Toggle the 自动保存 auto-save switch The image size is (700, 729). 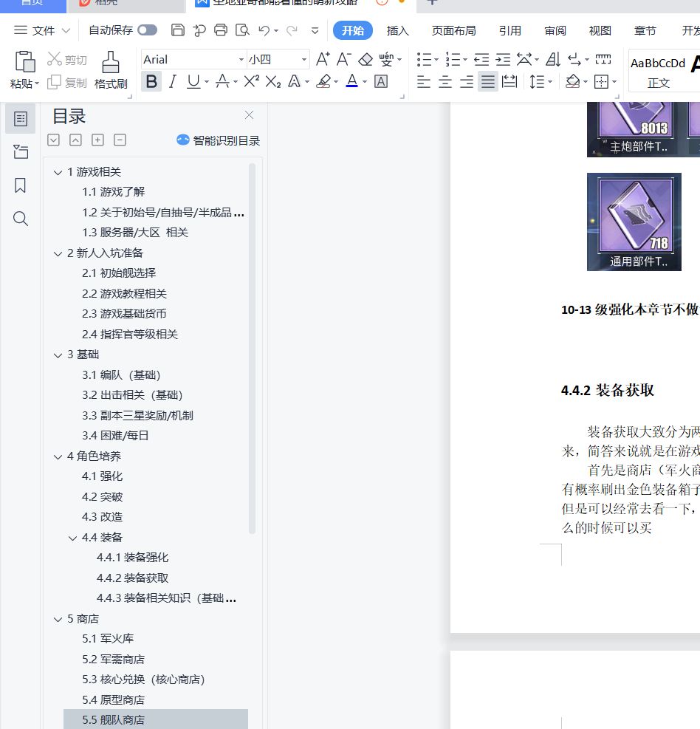coord(147,30)
